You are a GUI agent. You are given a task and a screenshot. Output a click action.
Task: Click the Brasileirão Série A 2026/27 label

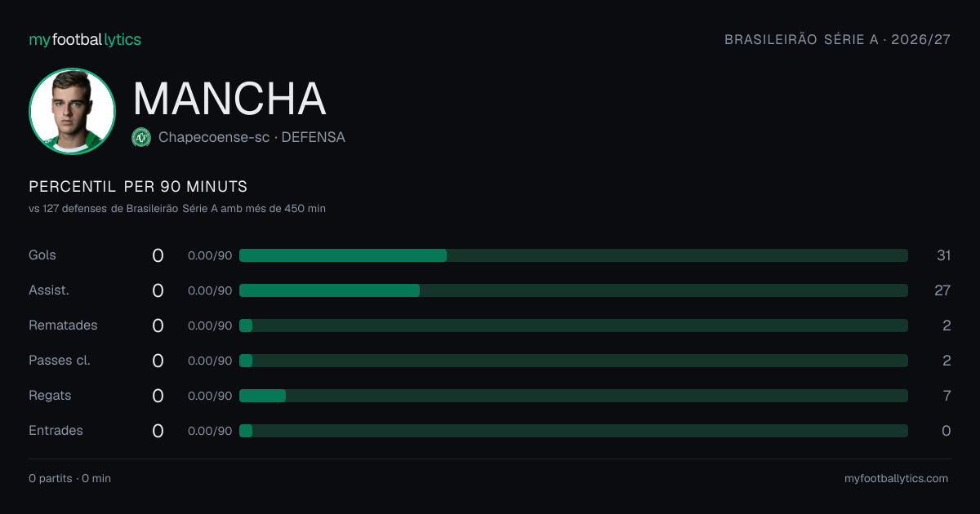(838, 40)
